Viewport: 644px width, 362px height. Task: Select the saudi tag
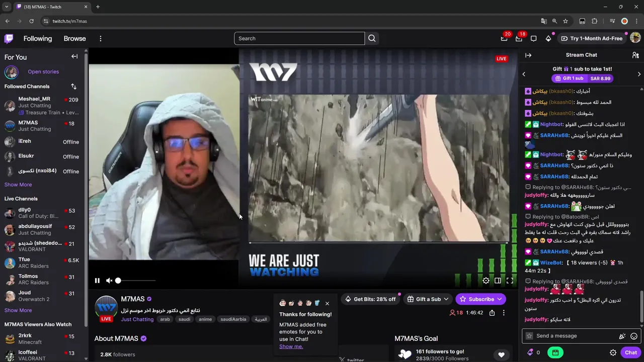(184, 319)
